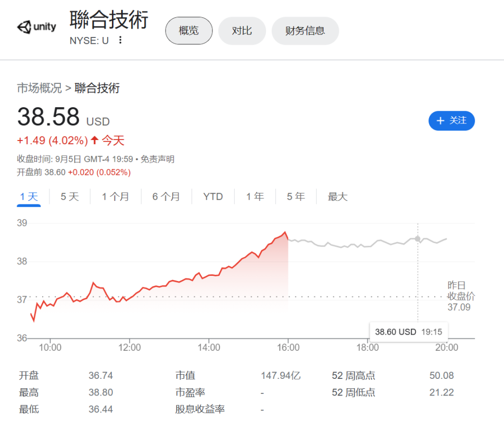
Task: Click the 市值 value 147.94亿
Action: (x=281, y=375)
